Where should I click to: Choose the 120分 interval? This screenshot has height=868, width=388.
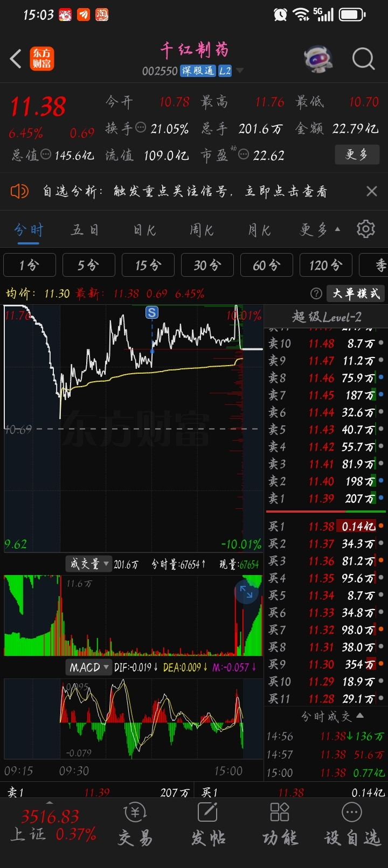pos(325,265)
